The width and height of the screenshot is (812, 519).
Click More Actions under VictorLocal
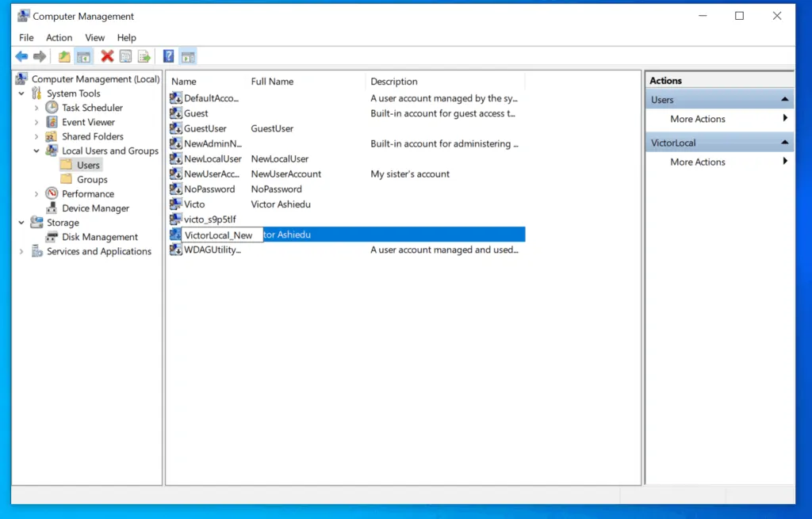698,162
